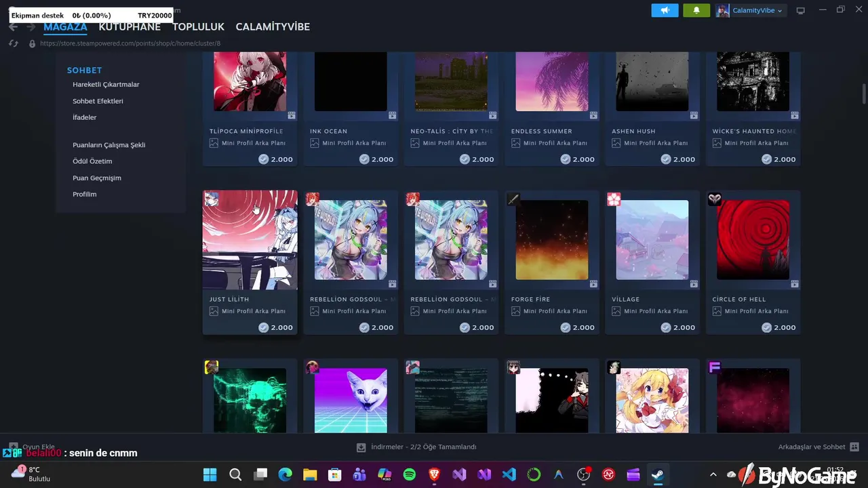868x488 pixels.
Task: Open Puanların Çalışma Şekli link
Action: (108, 145)
